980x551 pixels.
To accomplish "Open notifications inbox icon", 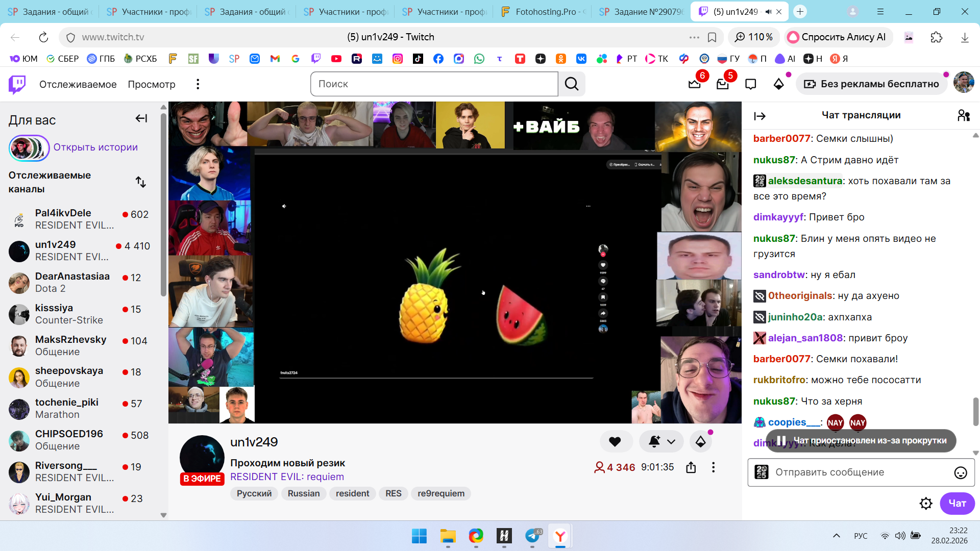I will point(722,84).
